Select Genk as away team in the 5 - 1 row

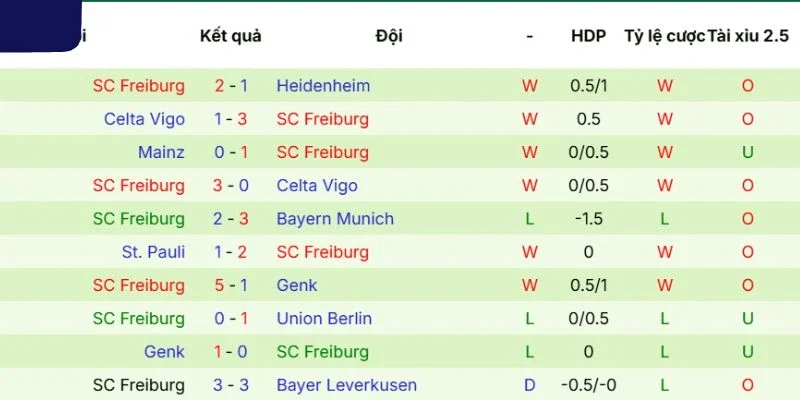296,285
